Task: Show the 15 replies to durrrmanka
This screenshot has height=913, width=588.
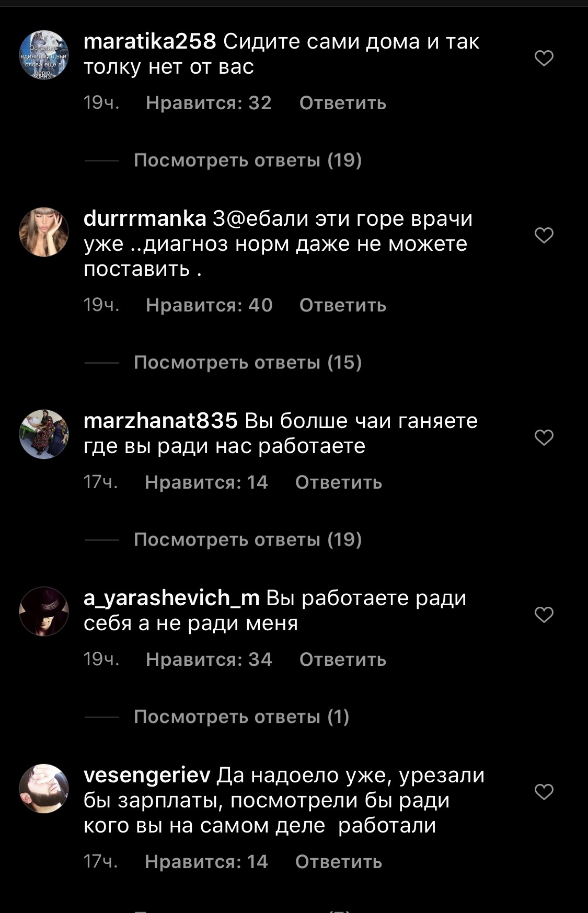Action: (x=248, y=362)
